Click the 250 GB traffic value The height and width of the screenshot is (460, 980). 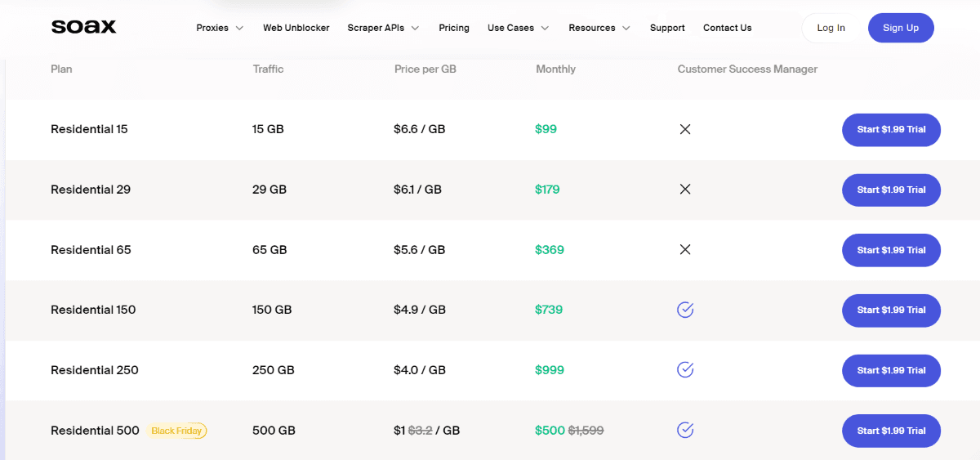pyautogui.click(x=273, y=370)
